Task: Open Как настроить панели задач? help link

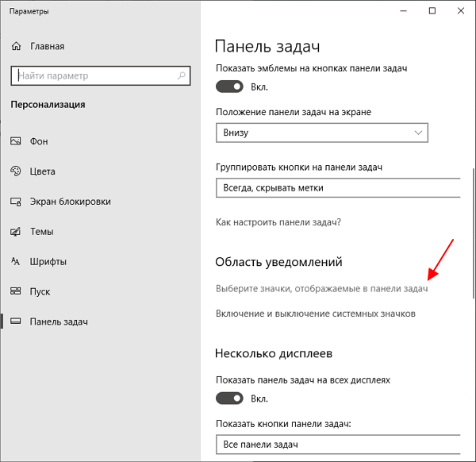Action: click(x=278, y=222)
